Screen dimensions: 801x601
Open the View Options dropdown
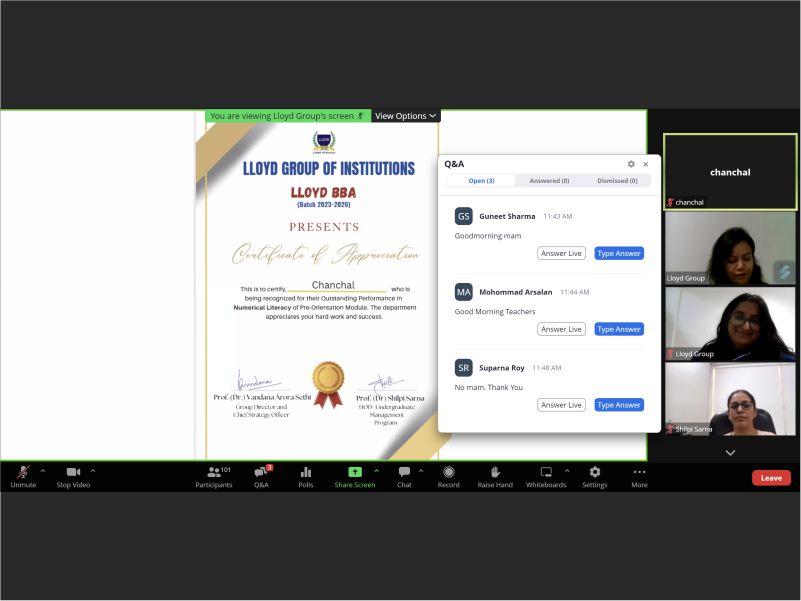point(405,116)
